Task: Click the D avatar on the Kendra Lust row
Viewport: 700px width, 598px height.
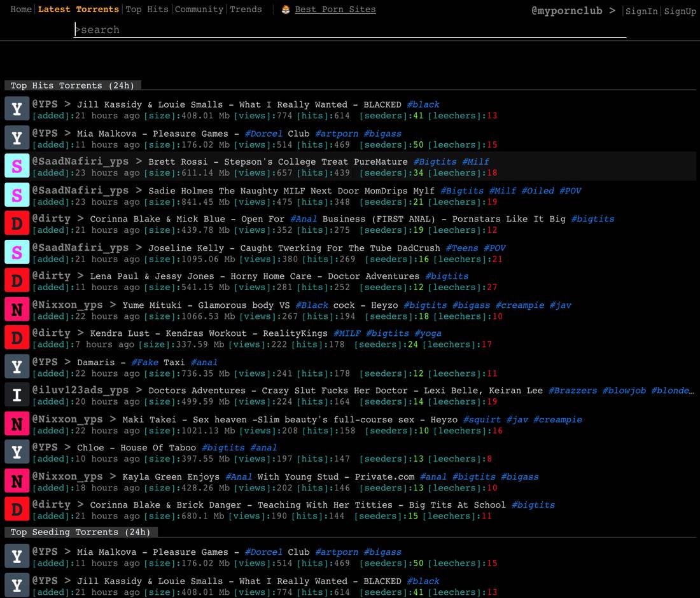Action: [x=17, y=338]
